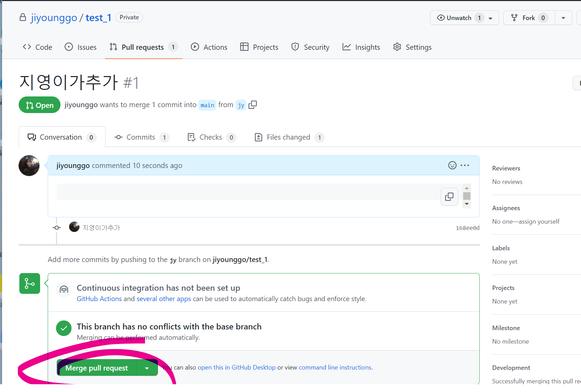The image size is (581, 392).
Task: Open the Labels sidebar section
Action: pos(501,248)
